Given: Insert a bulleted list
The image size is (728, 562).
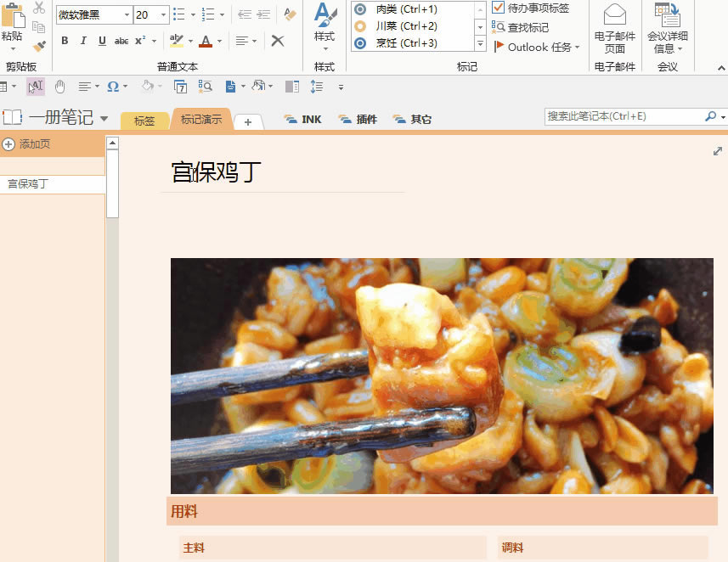Looking at the screenshot, I should 178,14.
